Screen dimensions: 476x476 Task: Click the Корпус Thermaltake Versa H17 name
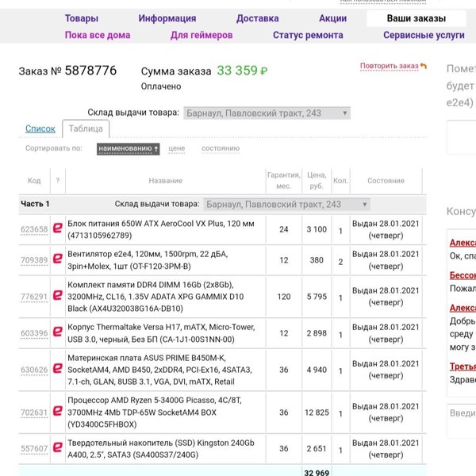tap(161, 333)
